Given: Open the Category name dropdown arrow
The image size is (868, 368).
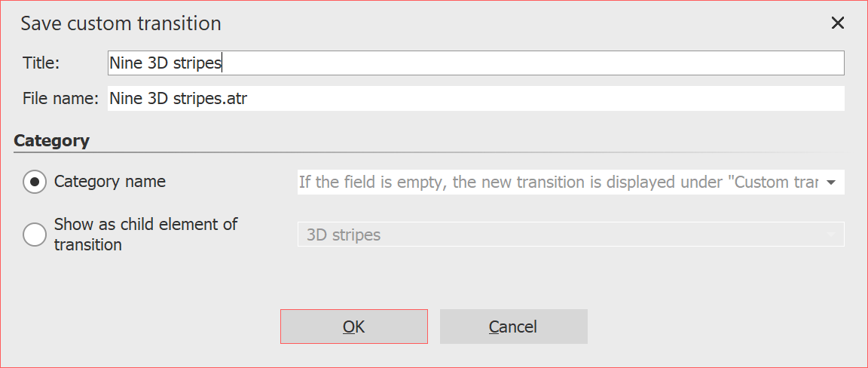Looking at the screenshot, I should (831, 182).
